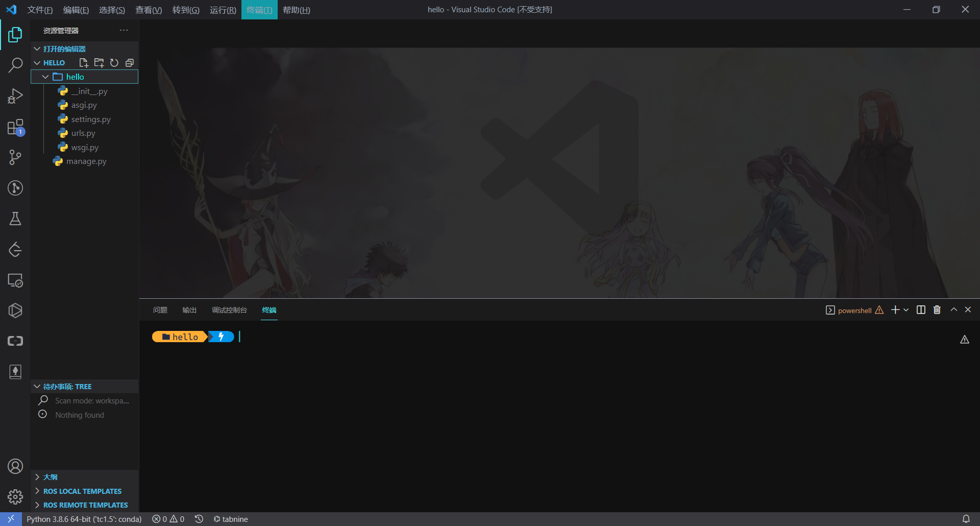This screenshot has height=526, width=980.
Task: Collapse all folders in Explorer
Action: coord(130,63)
